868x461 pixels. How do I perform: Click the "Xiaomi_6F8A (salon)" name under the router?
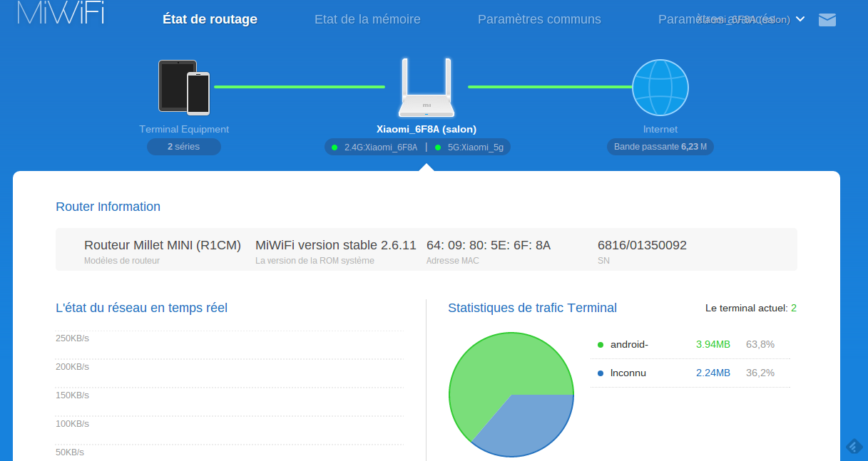point(427,129)
